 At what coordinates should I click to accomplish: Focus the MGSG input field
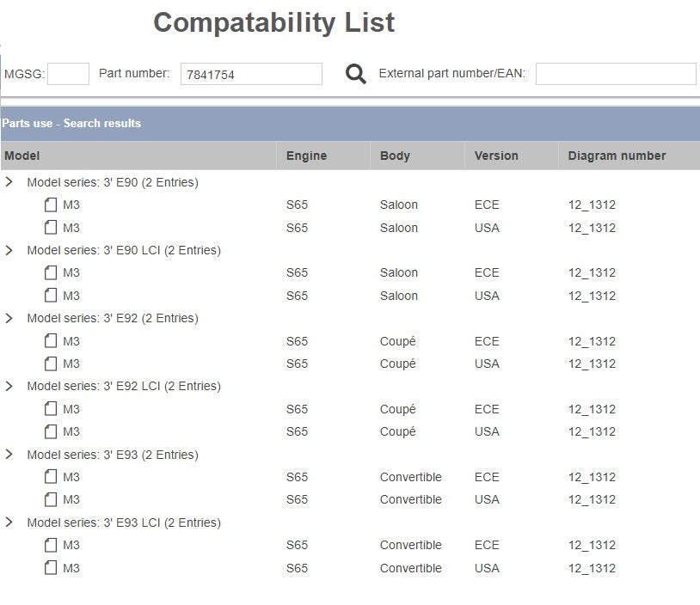68,74
